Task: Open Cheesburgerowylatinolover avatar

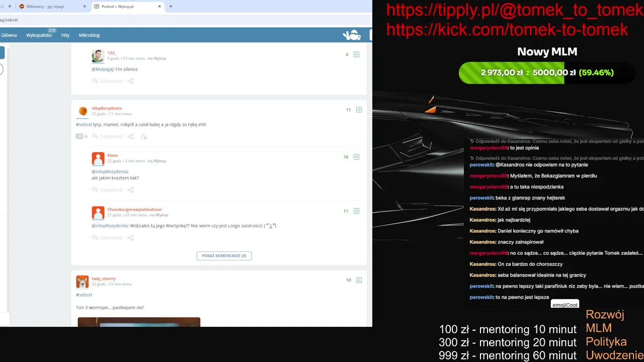Action: click(98, 212)
